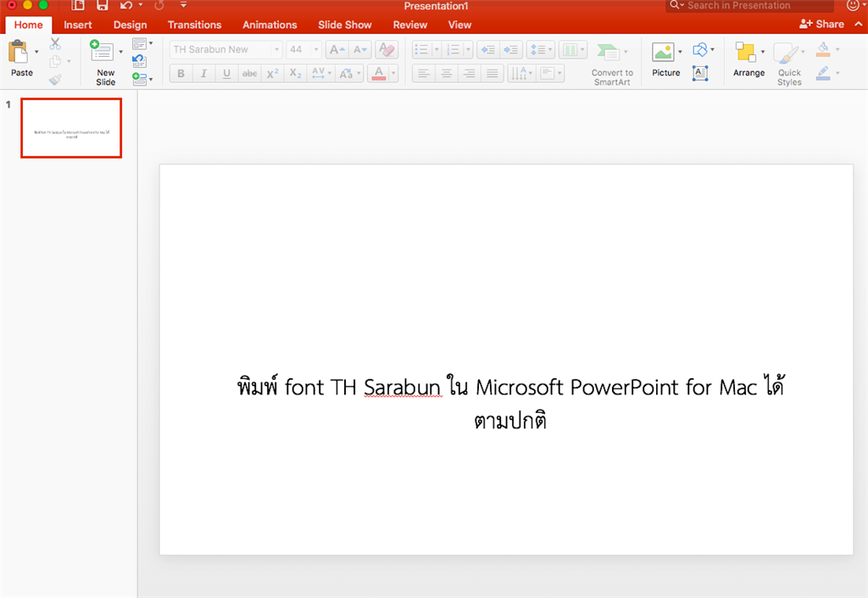This screenshot has width=868, height=598.
Task: Click the Cut scissors icon
Action: pos(55,44)
